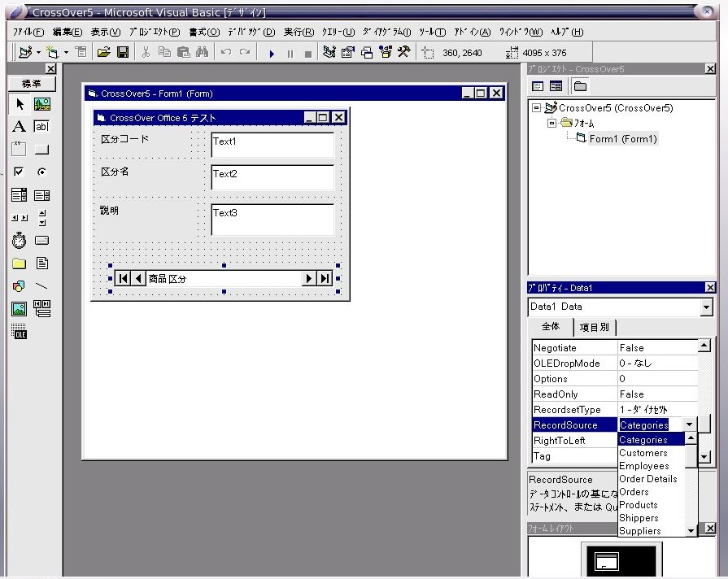Image resolution: width=728 pixels, height=579 pixels.
Task: Open the Object Browser toolbar icon
Action: [x=386, y=53]
